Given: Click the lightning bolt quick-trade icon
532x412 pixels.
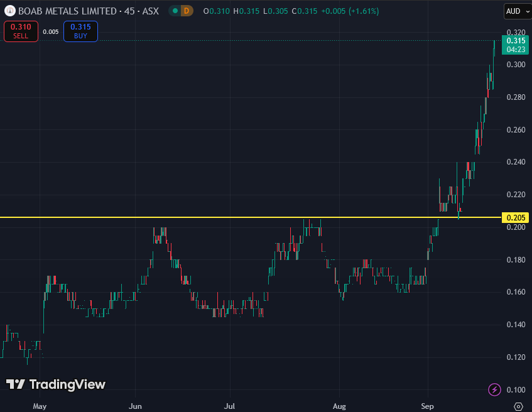Looking at the screenshot, I should (496, 389).
